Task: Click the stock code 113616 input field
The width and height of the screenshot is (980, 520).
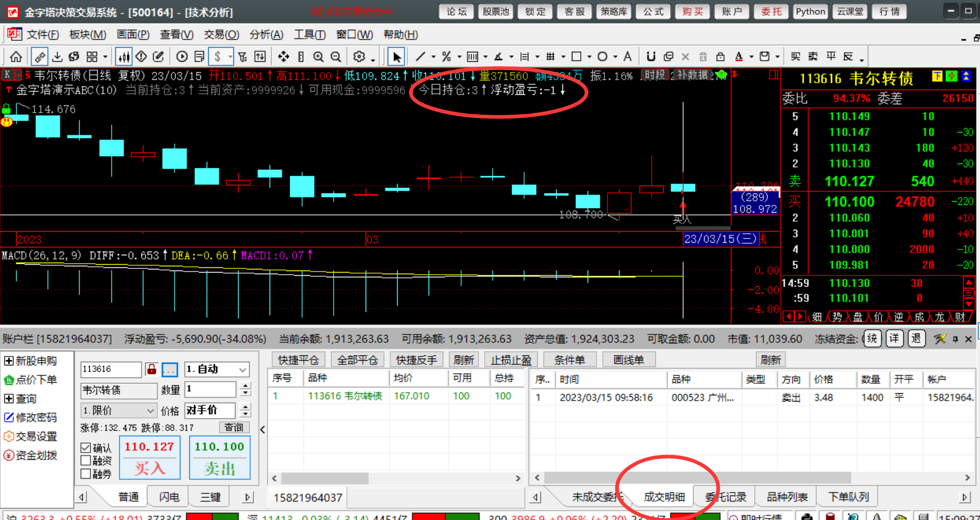Action: point(111,369)
